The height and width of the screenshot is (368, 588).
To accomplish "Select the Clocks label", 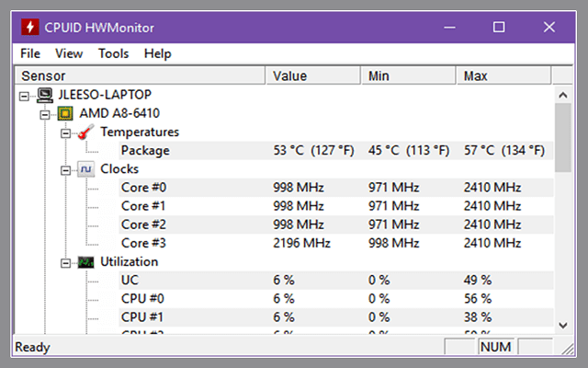I will tap(119, 169).
